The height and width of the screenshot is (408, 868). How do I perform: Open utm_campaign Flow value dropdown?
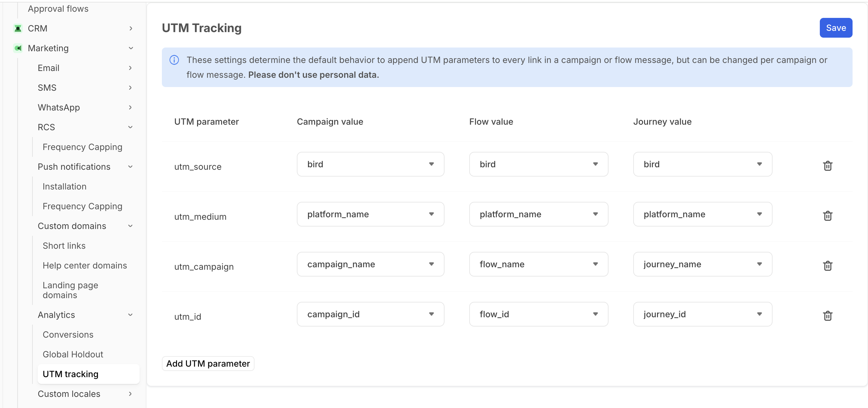pos(538,264)
